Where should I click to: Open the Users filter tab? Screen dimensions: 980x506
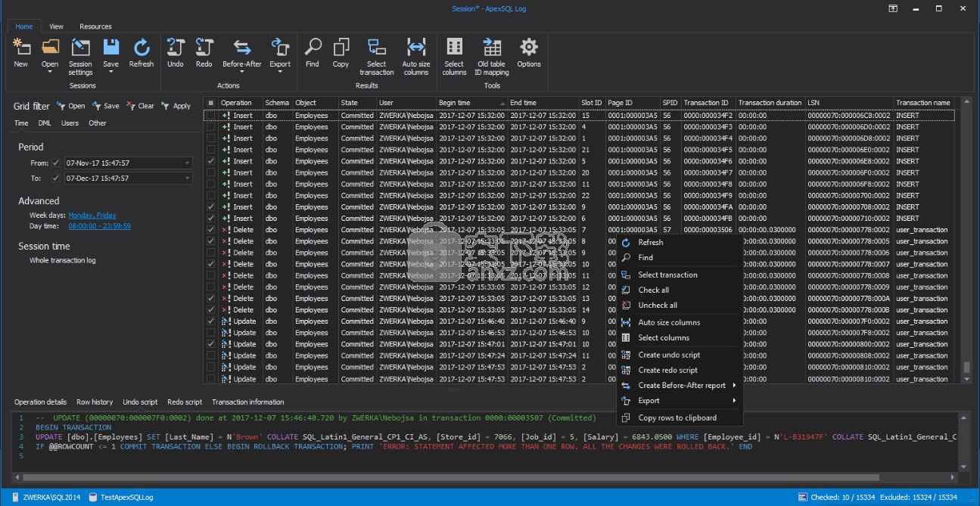click(70, 123)
